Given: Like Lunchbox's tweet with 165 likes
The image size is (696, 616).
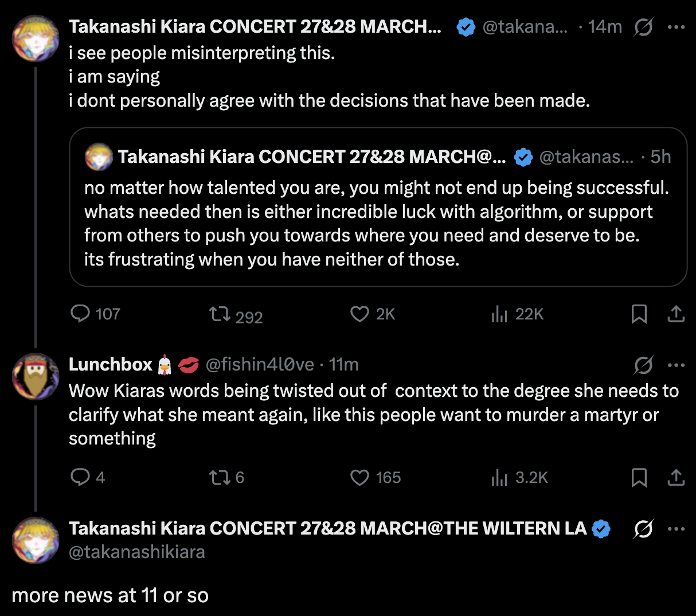Looking at the screenshot, I should (359, 477).
